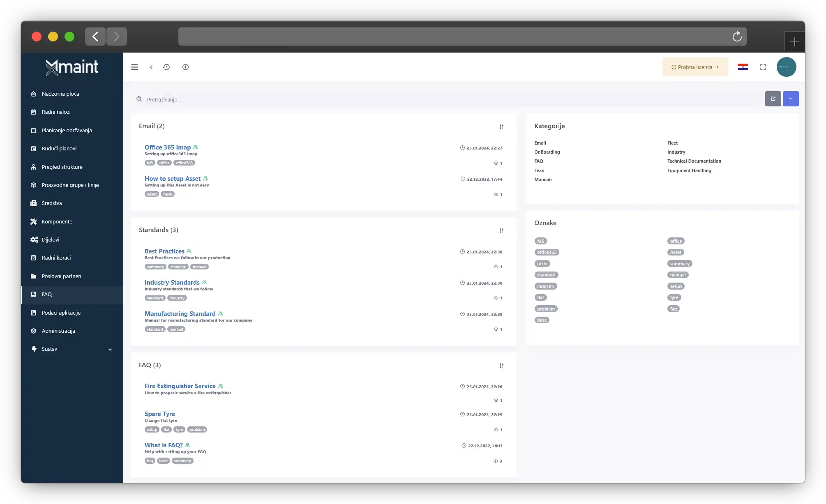Click the back chevron in top toolbar
The height and width of the screenshot is (504, 826).
click(x=151, y=67)
